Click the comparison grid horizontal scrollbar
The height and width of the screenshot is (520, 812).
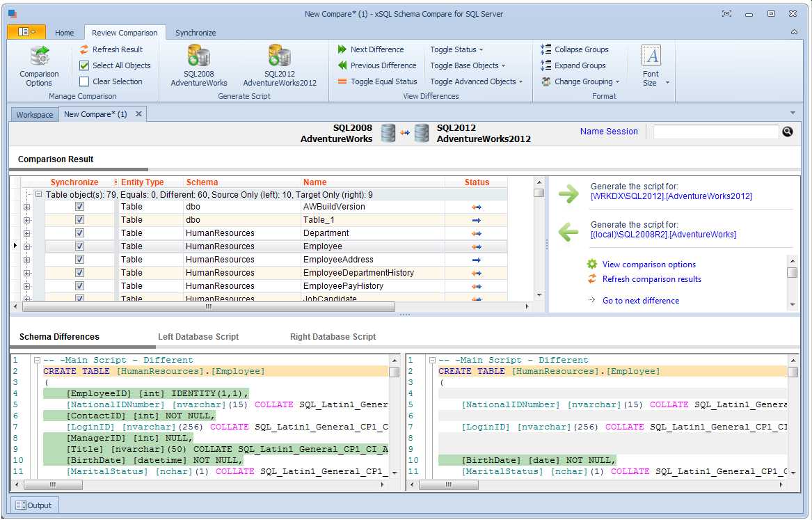(x=209, y=306)
